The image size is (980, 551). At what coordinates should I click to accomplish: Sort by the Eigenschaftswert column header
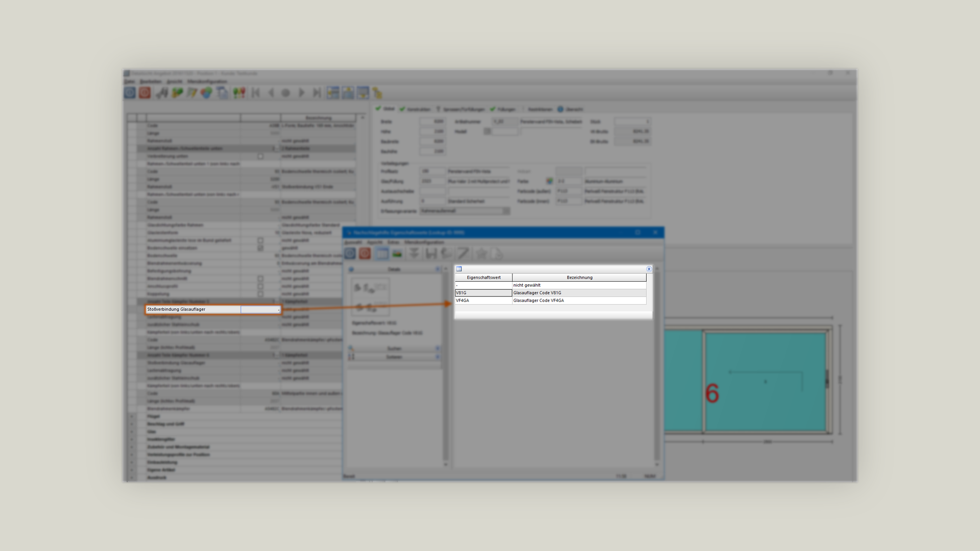click(483, 278)
